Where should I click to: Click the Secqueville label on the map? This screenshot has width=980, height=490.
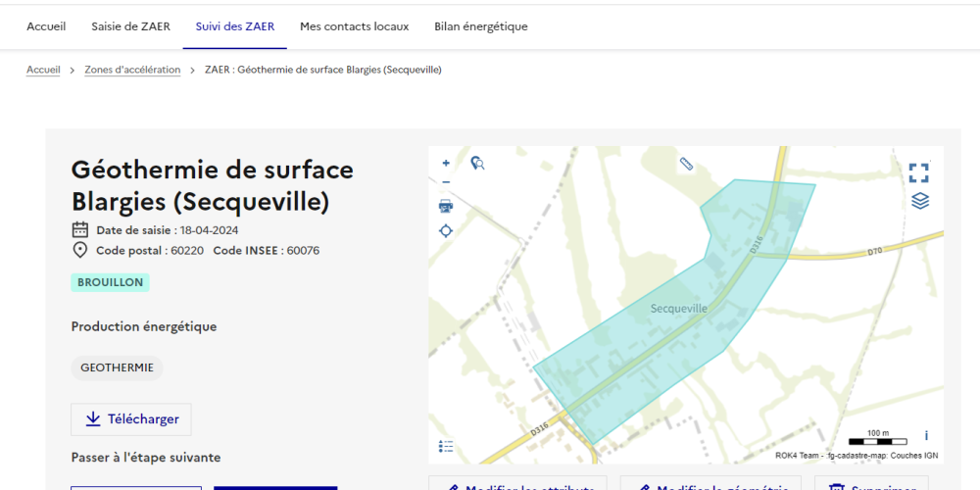678,309
